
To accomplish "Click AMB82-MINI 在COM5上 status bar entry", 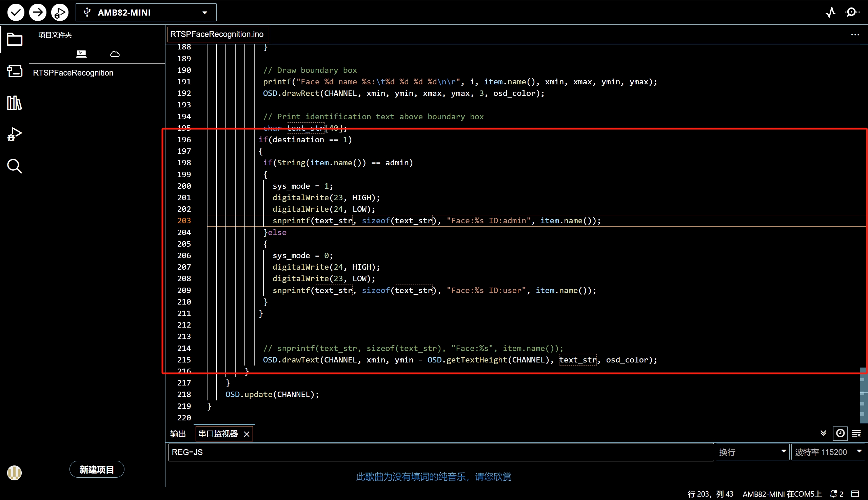I will click(x=782, y=494).
